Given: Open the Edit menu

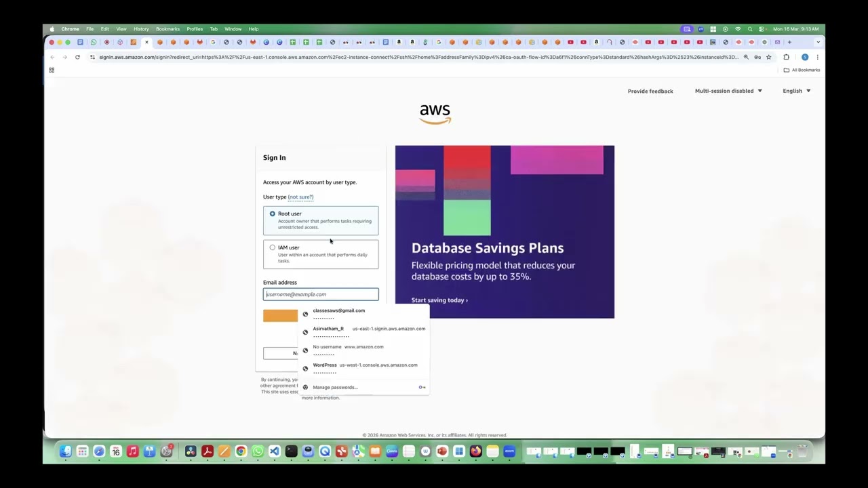Looking at the screenshot, I should [x=105, y=29].
